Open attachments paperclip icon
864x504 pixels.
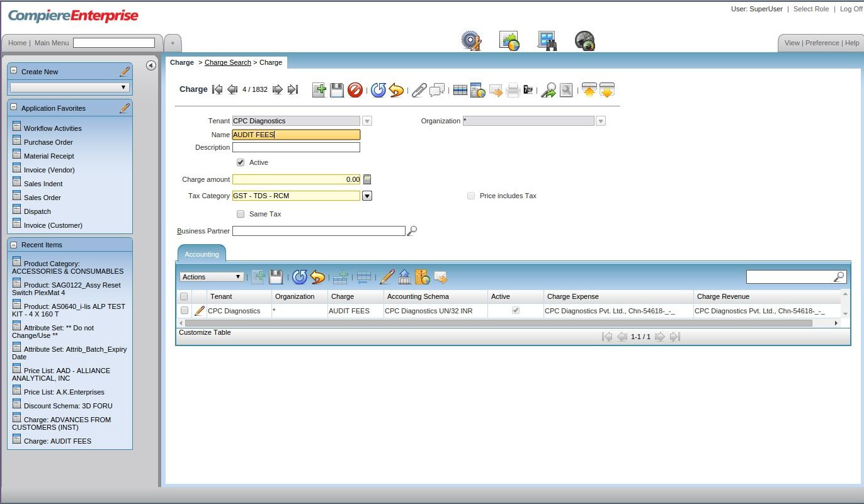pos(419,90)
